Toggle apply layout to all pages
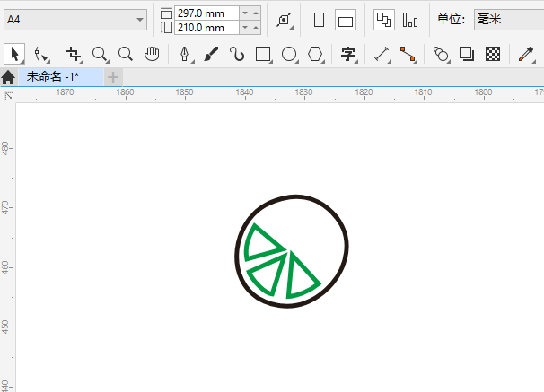This screenshot has height=392, width=544. click(x=384, y=20)
